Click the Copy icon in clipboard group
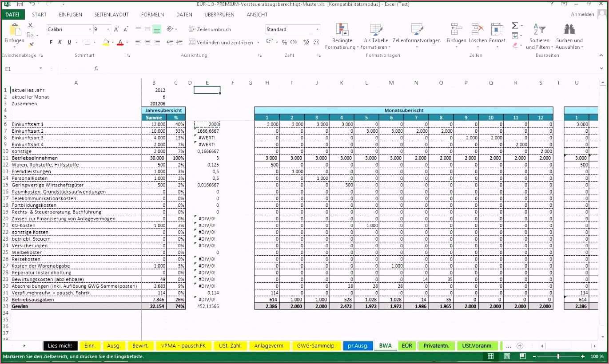 30,35
